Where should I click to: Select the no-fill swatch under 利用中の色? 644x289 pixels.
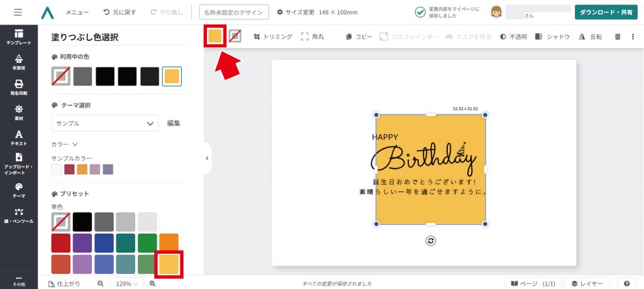click(x=61, y=76)
